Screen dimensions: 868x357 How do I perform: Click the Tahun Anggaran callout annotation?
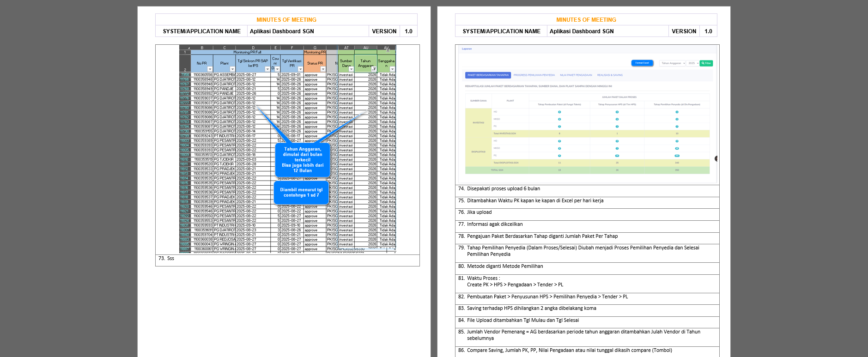coord(303,160)
